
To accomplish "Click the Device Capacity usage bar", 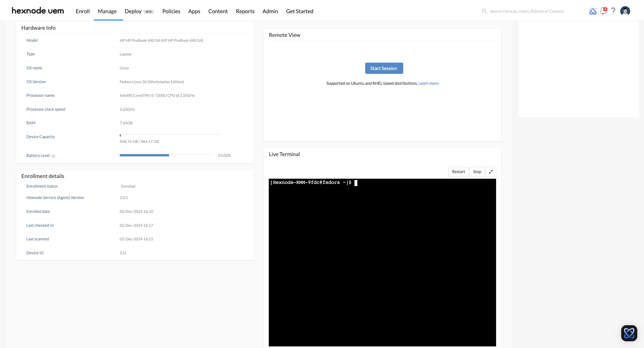I will tap(171, 135).
